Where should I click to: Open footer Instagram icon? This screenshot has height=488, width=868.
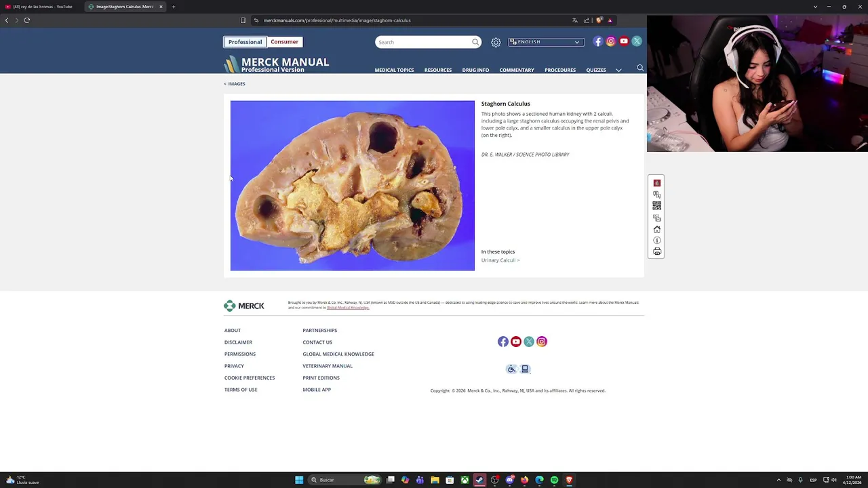[x=542, y=342]
